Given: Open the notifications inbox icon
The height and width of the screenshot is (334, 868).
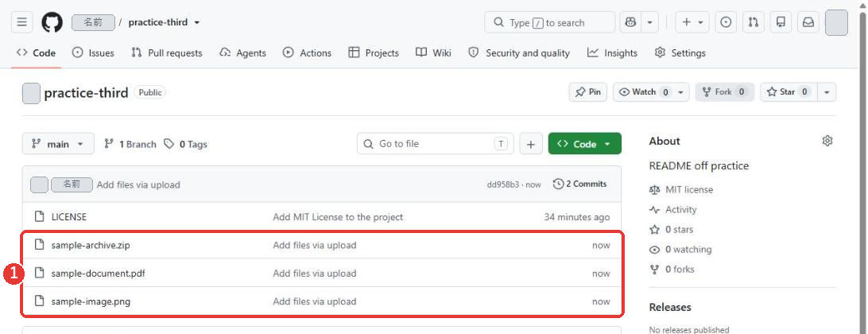Looking at the screenshot, I should click(x=808, y=22).
